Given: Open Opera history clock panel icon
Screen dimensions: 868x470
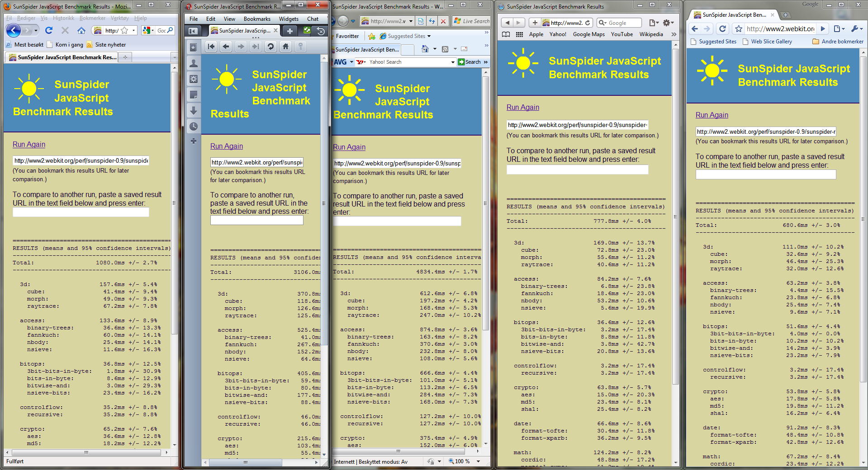Looking at the screenshot, I should pos(194,127).
